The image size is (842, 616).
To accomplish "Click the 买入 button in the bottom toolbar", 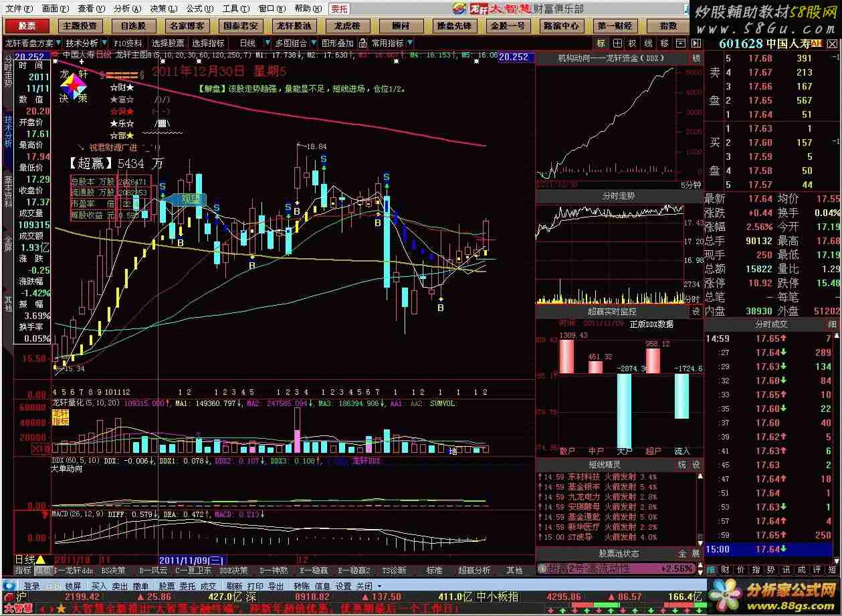I will click(x=99, y=586).
